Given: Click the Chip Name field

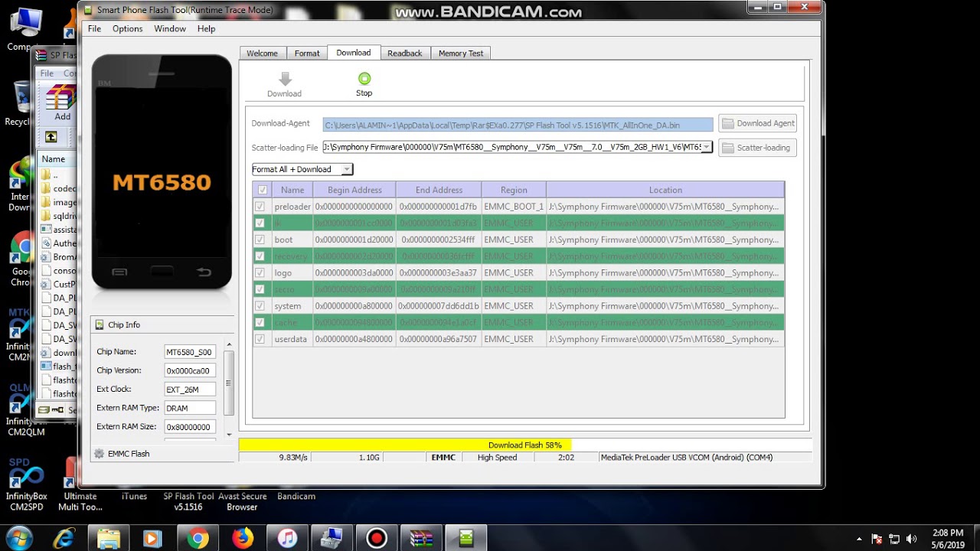Looking at the screenshot, I should [x=190, y=352].
